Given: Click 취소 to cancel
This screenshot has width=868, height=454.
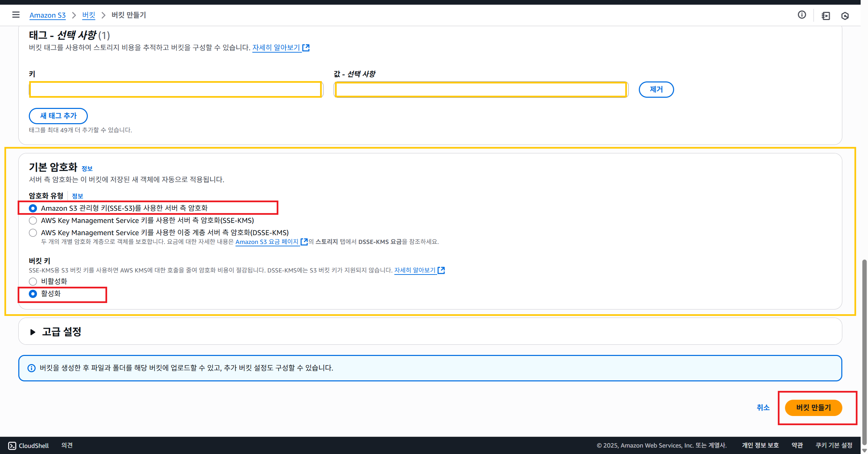Looking at the screenshot, I should click(763, 408).
